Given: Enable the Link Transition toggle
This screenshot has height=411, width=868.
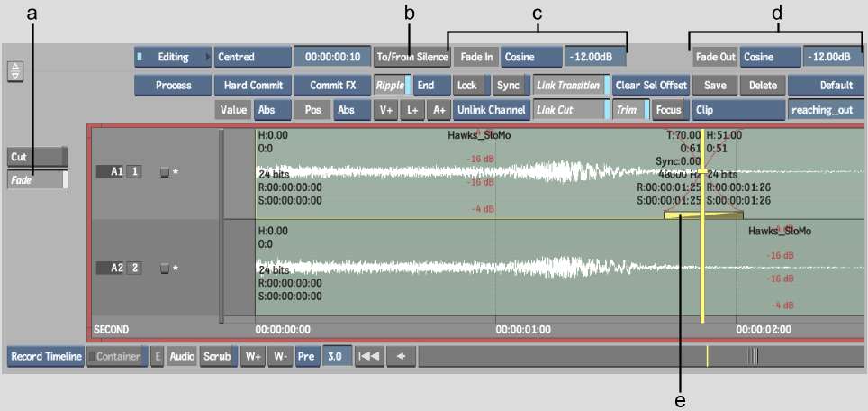Looking at the screenshot, I should point(569,86).
